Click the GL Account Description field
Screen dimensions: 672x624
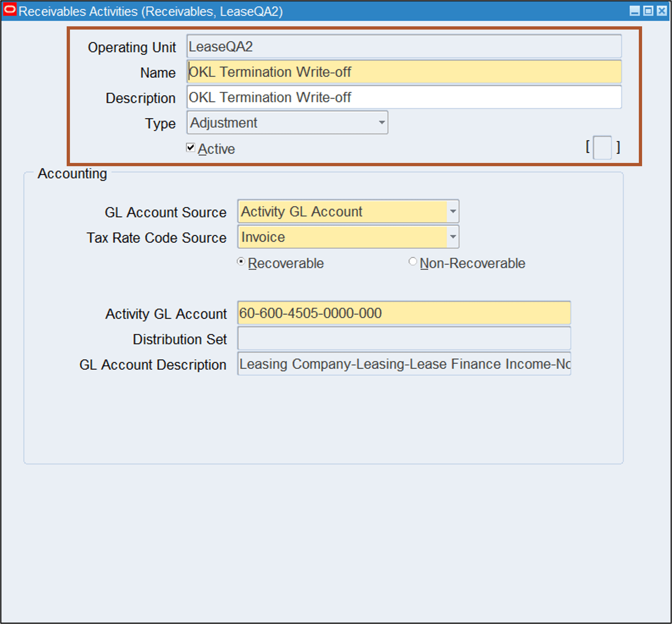coord(404,364)
